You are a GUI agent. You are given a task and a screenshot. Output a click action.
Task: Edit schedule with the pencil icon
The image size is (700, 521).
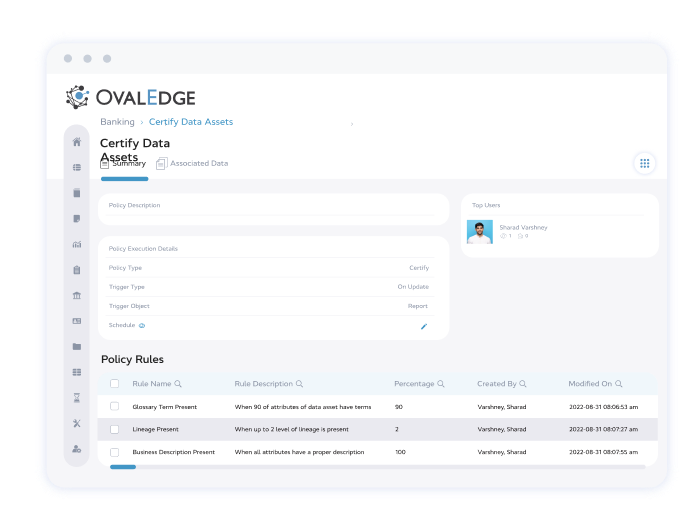424,326
